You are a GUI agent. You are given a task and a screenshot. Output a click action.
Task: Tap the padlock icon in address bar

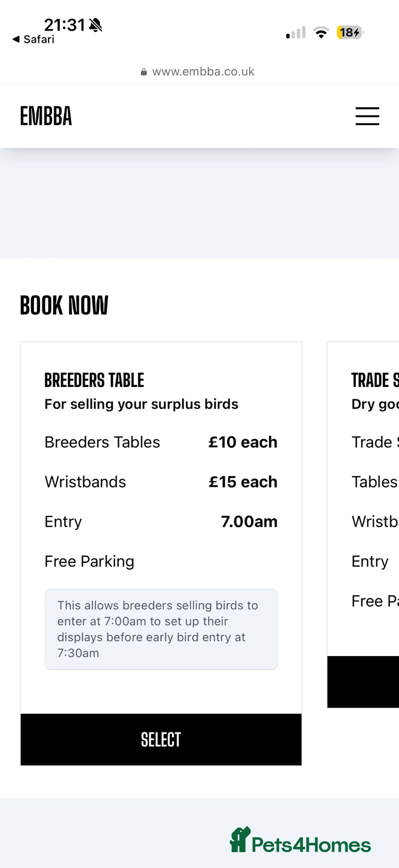point(144,72)
